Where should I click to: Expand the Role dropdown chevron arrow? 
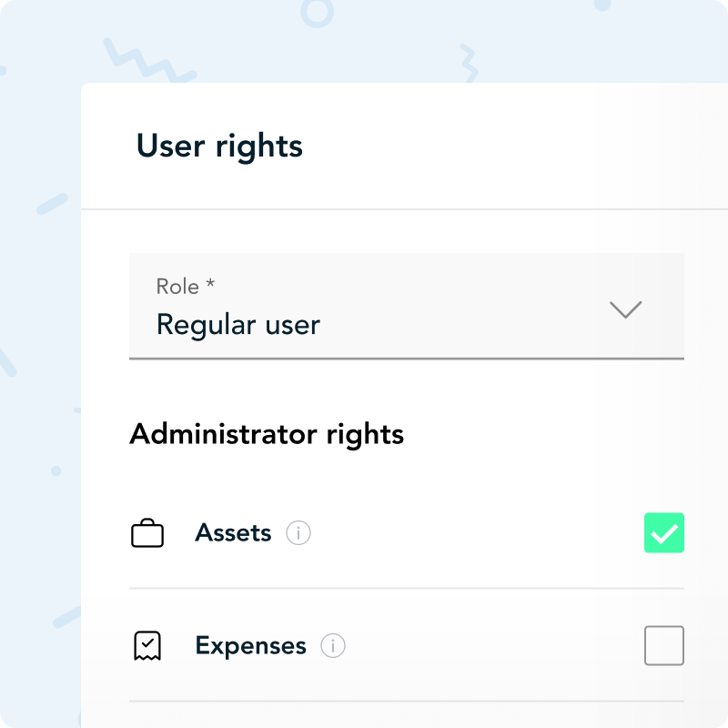pos(625,309)
